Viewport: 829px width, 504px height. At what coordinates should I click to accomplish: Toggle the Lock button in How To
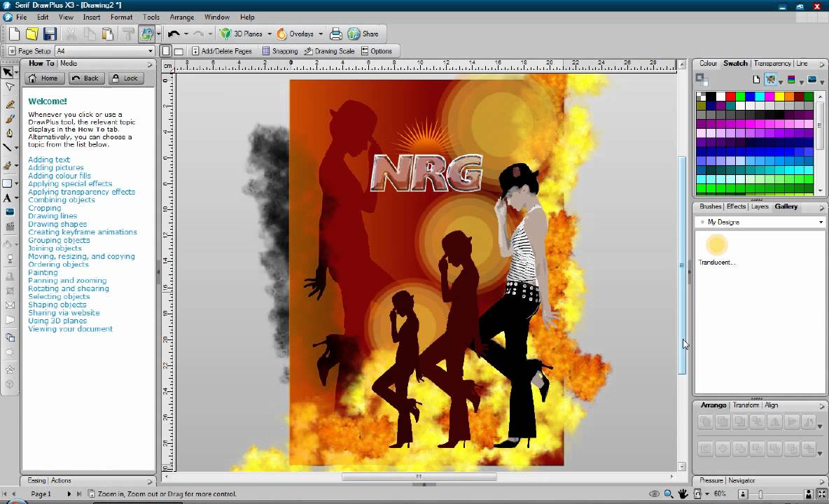pos(125,78)
